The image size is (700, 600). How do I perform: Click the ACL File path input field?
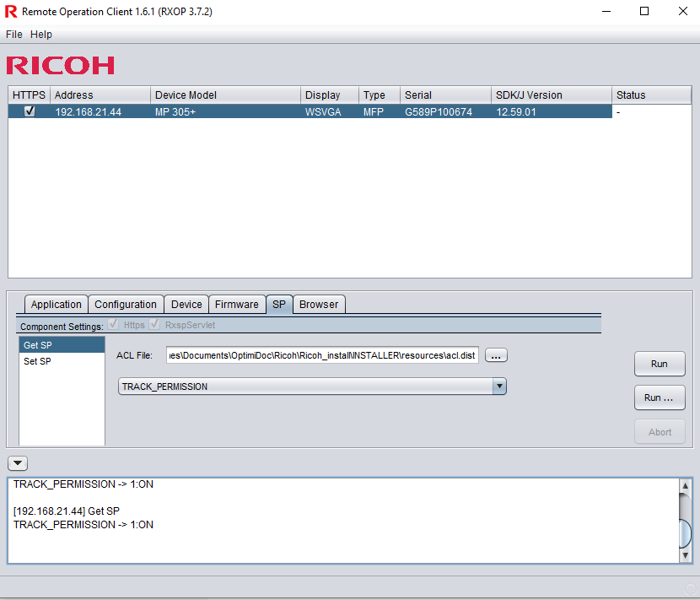(x=322, y=355)
